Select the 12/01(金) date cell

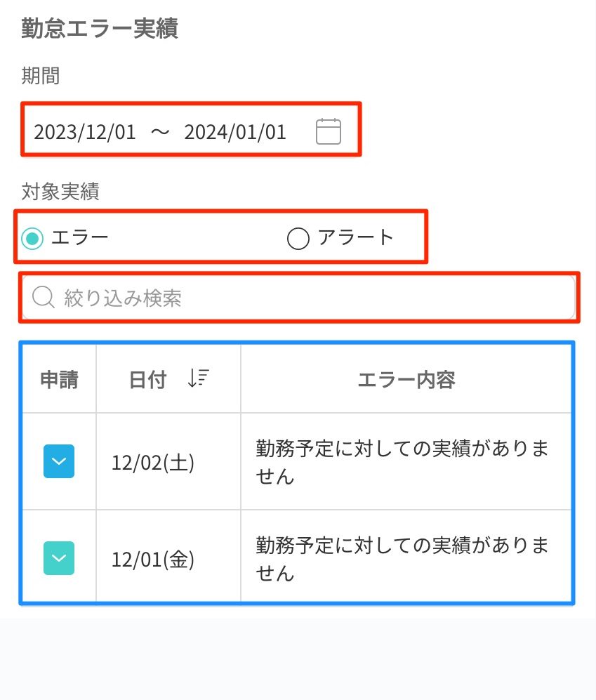coord(153,560)
